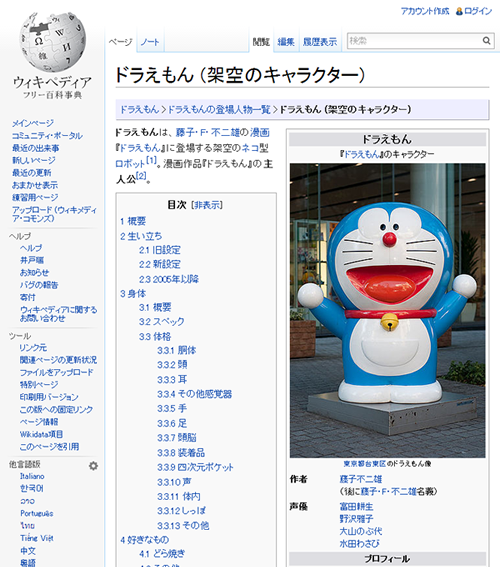Switch to 中文 language version
This screenshot has height=567, width=500.
pos(28,551)
